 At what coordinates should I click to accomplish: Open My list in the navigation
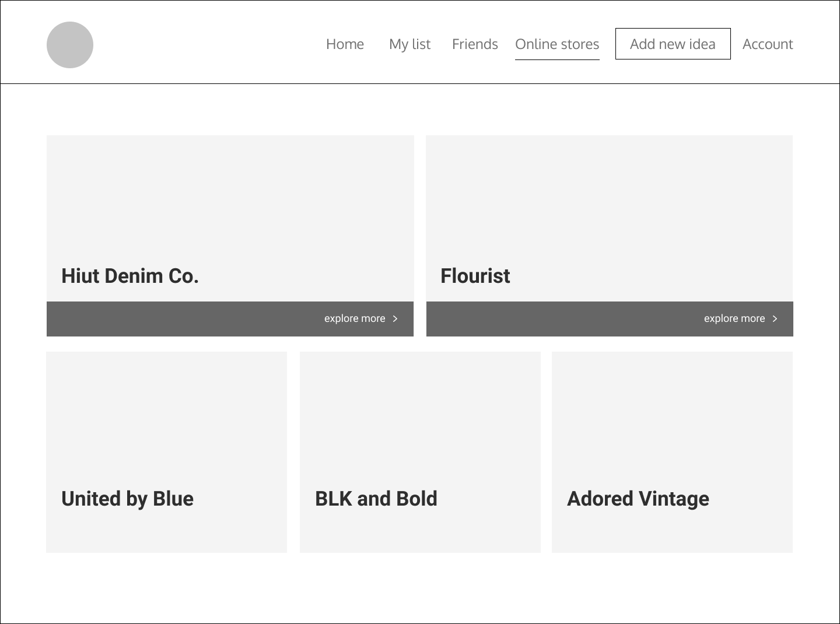[409, 44]
